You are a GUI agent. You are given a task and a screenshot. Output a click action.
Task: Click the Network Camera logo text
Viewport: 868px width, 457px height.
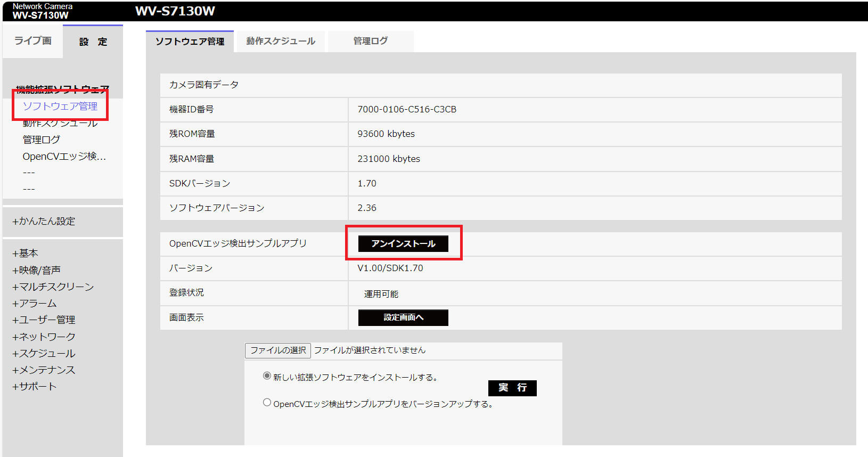(x=43, y=6)
